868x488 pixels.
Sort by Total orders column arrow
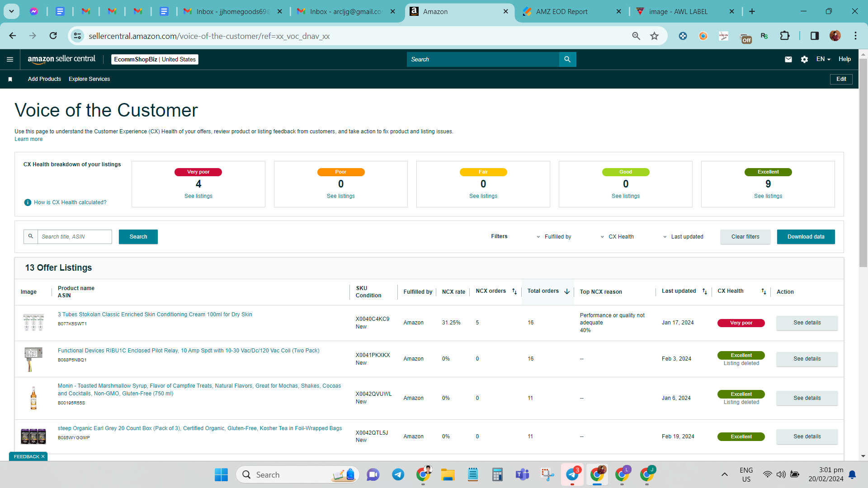click(567, 291)
